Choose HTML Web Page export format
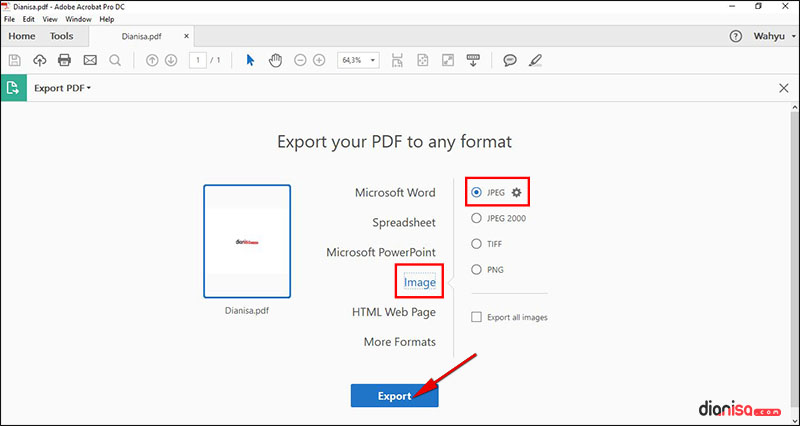This screenshot has height=426, width=800. [x=394, y=312]
